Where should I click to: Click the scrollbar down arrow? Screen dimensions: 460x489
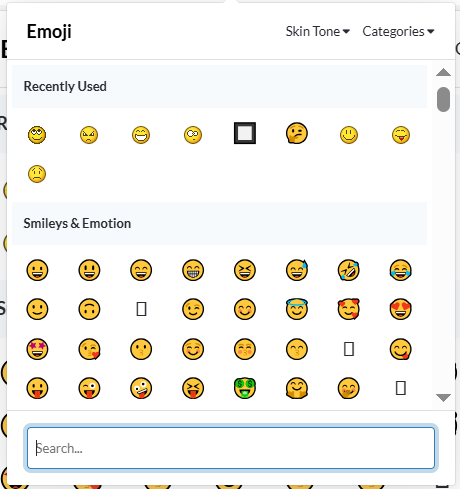[443, 397]
